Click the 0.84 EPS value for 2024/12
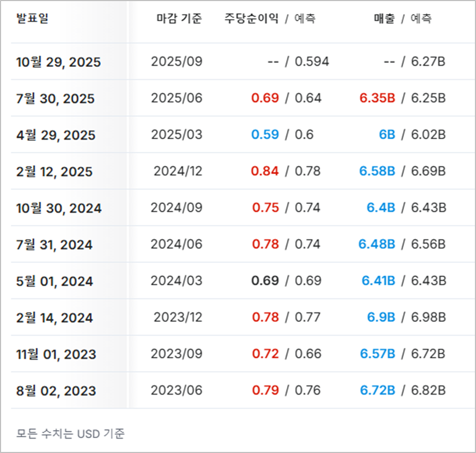 265,171
